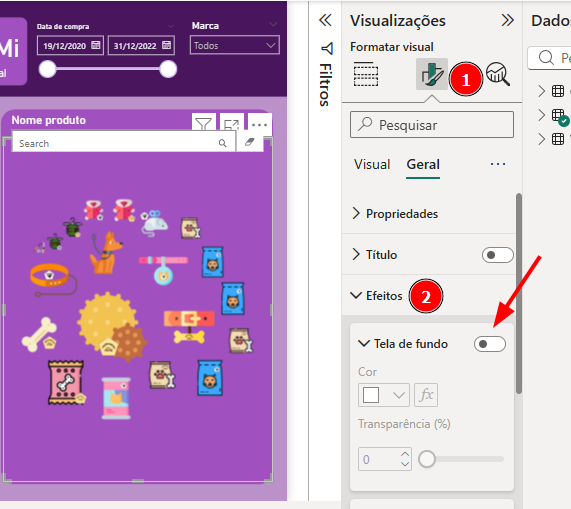Click the Transparência value stepper up arrow
This screenshot has height=509, width=571.
click(x=405, y=454)
